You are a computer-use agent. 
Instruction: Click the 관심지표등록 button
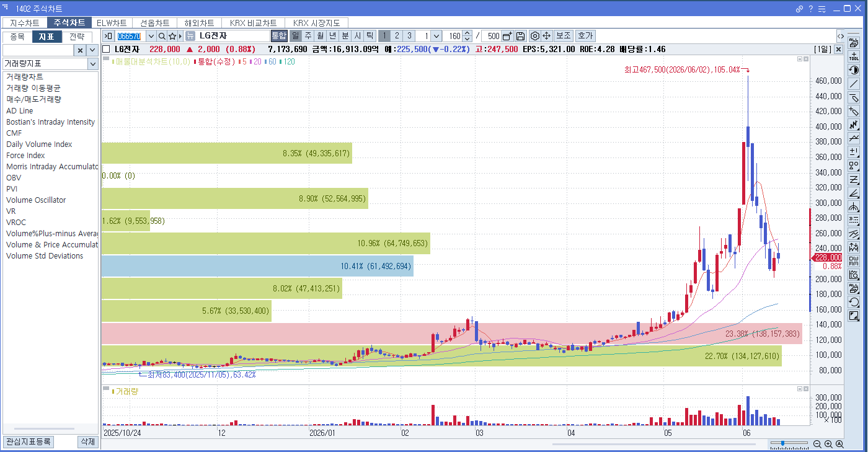pyautogui.click(x=29, y=441)
